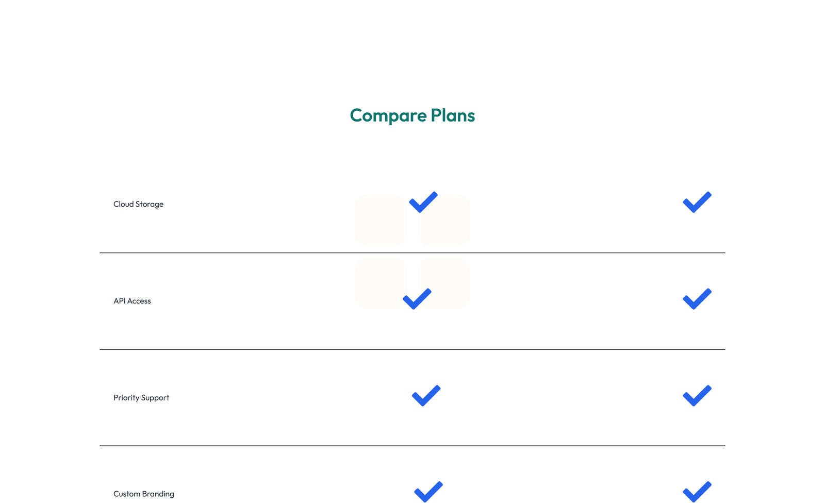This screenshot has height=504, width=825.
Task: Select the API Access row label
Action: [133, 300]
